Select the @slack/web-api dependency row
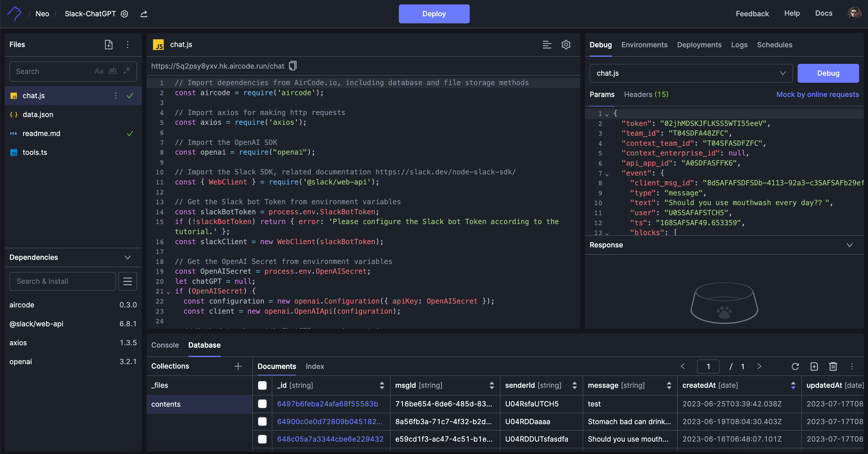The image size is (868, 454). click(73, 324)
